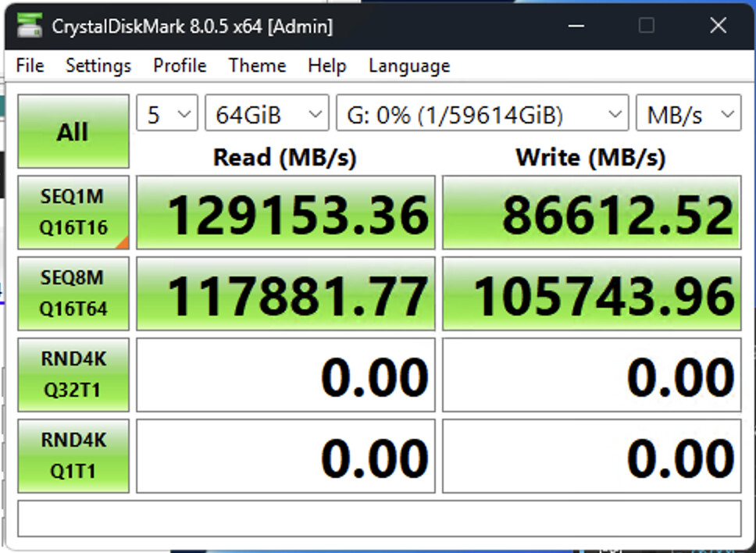Minimize the CrystalDiskMark window

point(576,27)
